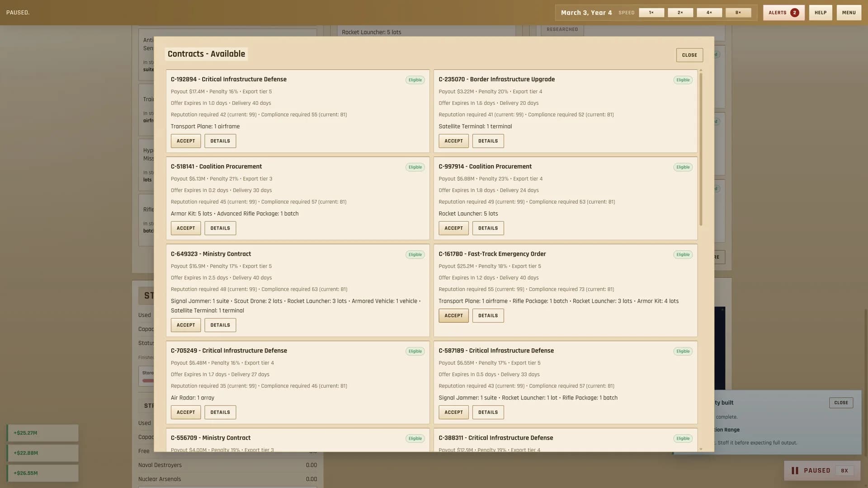The height and width of the screenshot is (488, 868).
Task: Accept contract C-649323 Ministry Contract
Action: 186,325
